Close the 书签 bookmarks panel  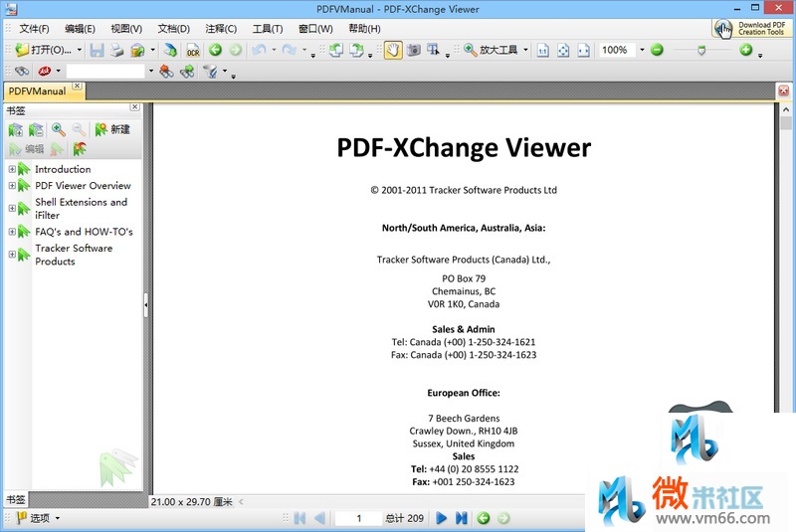point(134,106)
